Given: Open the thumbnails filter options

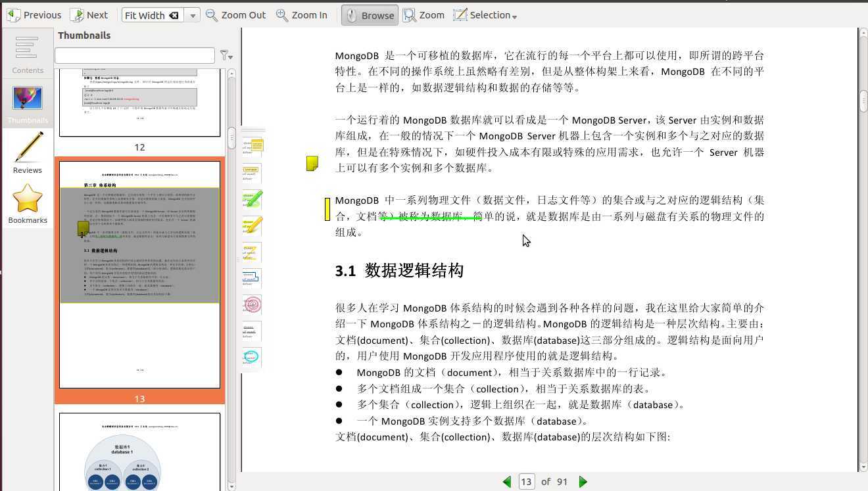Looking at the screenshot, I should (226, 55).
